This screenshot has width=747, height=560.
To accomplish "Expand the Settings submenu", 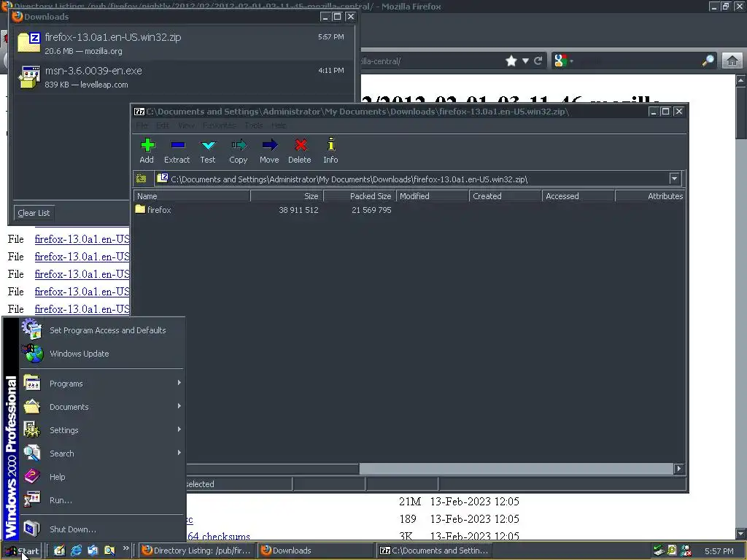I will (102, 430).
